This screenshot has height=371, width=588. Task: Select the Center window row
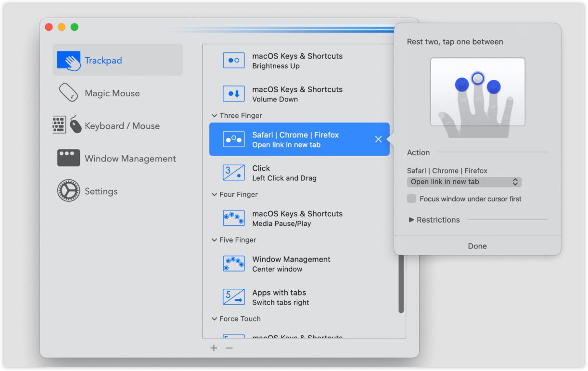click(x=299, y=263)
